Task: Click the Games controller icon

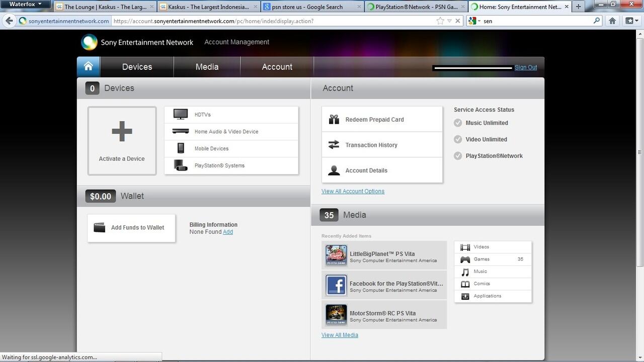Action: 465,259
